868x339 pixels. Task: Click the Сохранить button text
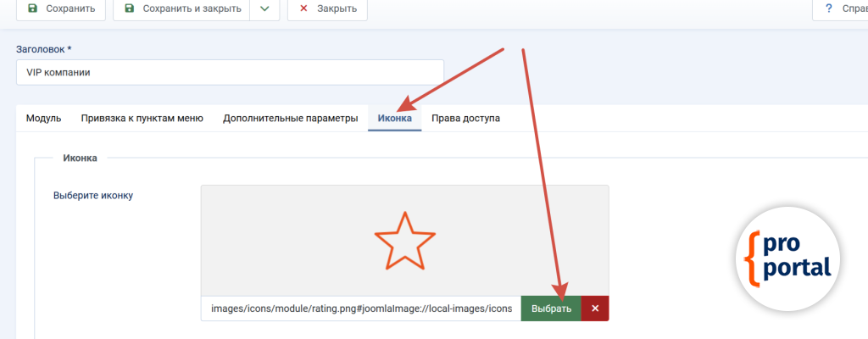(x=70, y=8)
